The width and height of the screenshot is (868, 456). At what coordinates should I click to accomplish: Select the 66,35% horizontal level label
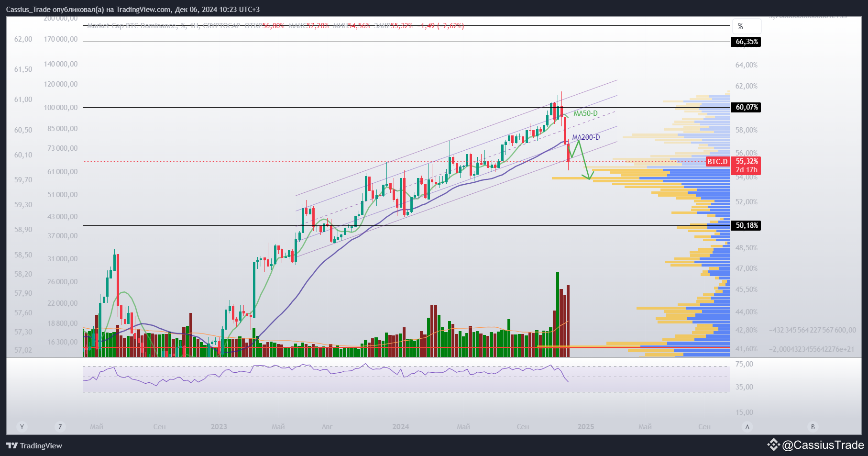pyautogui.click(x=746, y=42)
